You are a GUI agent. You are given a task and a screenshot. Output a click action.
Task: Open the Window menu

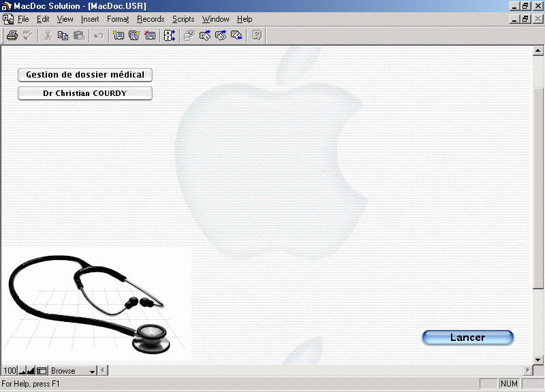pos(215,19)
